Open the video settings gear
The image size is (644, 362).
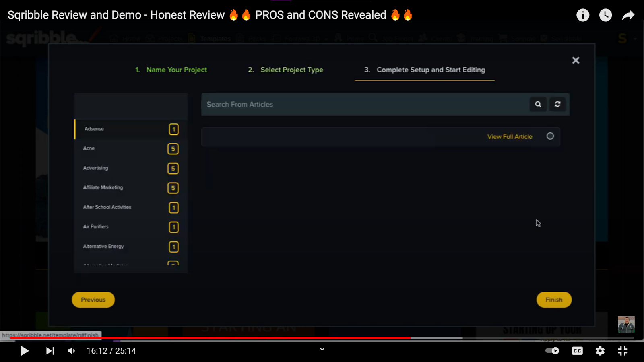pyautogui.click(x=600, y=351)
